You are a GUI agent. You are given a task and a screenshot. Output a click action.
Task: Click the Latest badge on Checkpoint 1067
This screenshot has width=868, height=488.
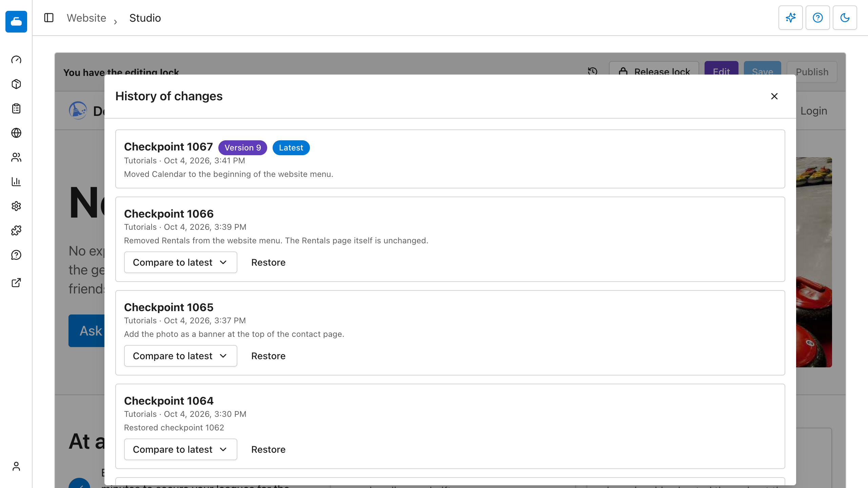[x=291, y=148]
